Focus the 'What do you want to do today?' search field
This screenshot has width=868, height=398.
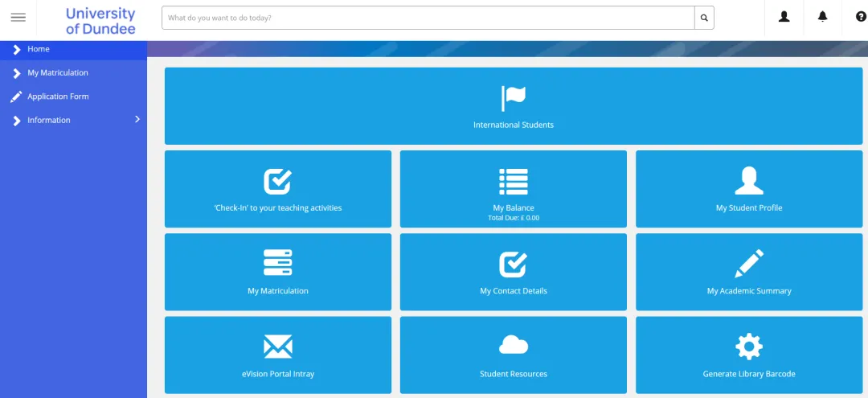click(428, 18)
